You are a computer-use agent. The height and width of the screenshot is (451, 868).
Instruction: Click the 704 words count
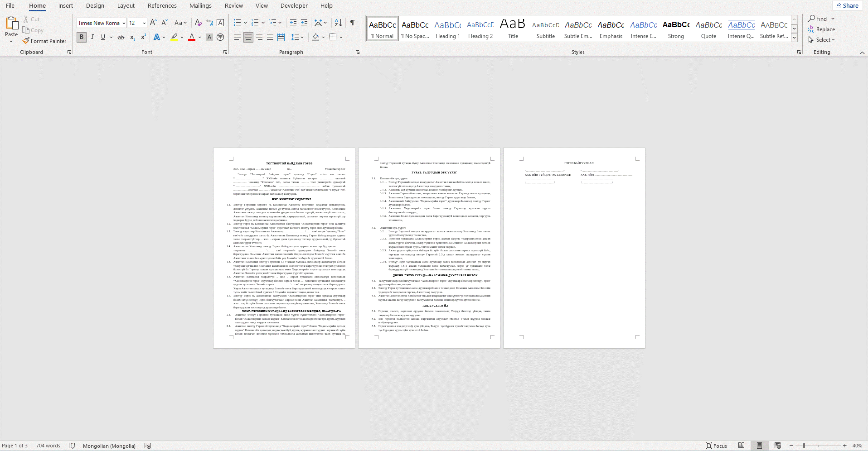(48, 446)
